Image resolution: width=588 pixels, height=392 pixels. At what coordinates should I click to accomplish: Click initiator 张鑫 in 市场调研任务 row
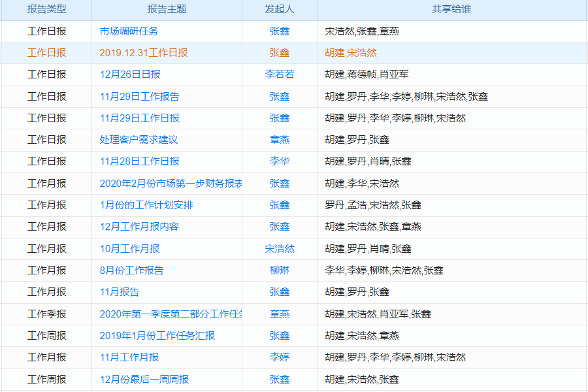coord(280,31)
